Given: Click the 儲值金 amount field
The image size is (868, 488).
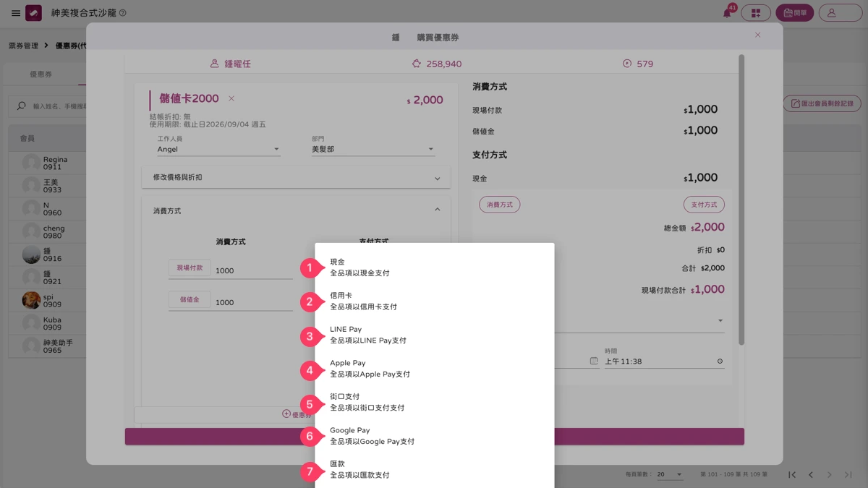Looking at the screenshot, I should [254, 303].
